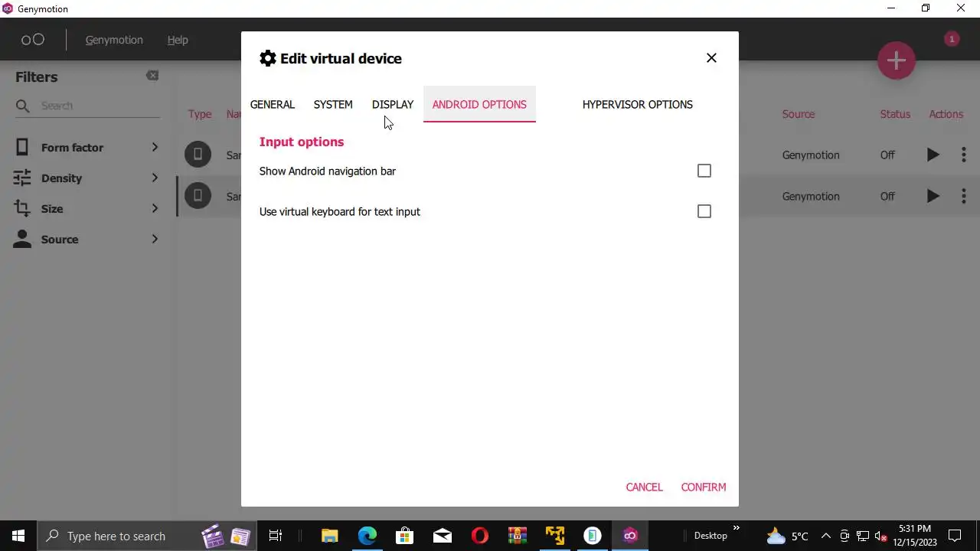Switch to the DISPLAY tab
This screenshot has width=980, height=551.
tap(393, 104)
